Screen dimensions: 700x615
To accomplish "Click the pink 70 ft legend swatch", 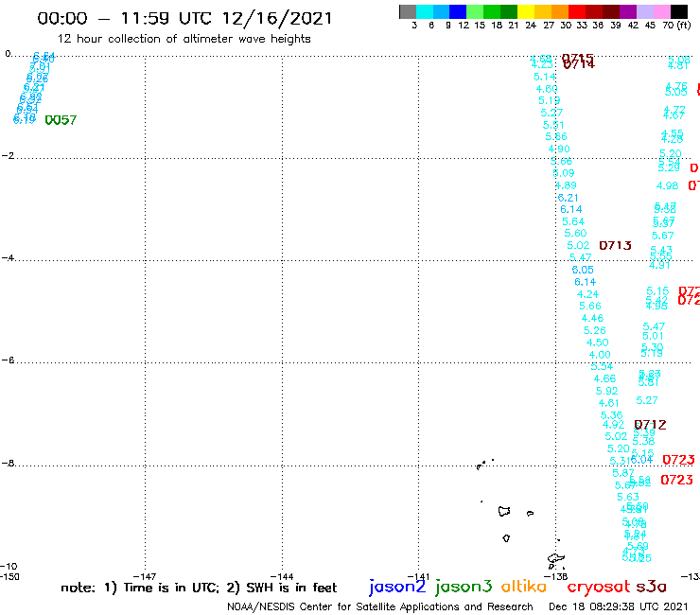I will click(661, 11).
